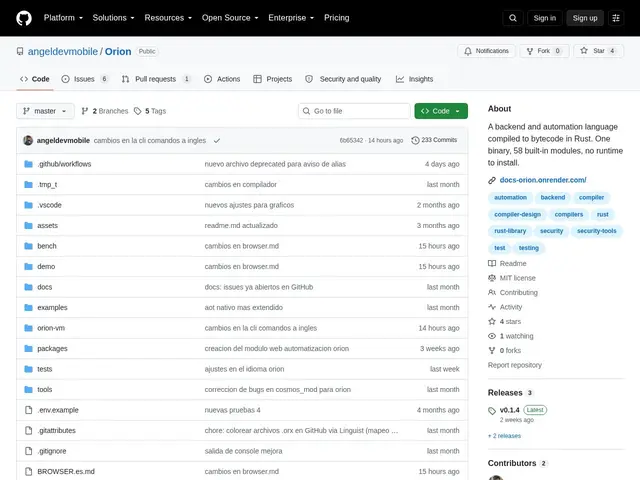This screenshot has width=640, height=480.
Task: Open the 2 Branches link
Action: [105, 111]
